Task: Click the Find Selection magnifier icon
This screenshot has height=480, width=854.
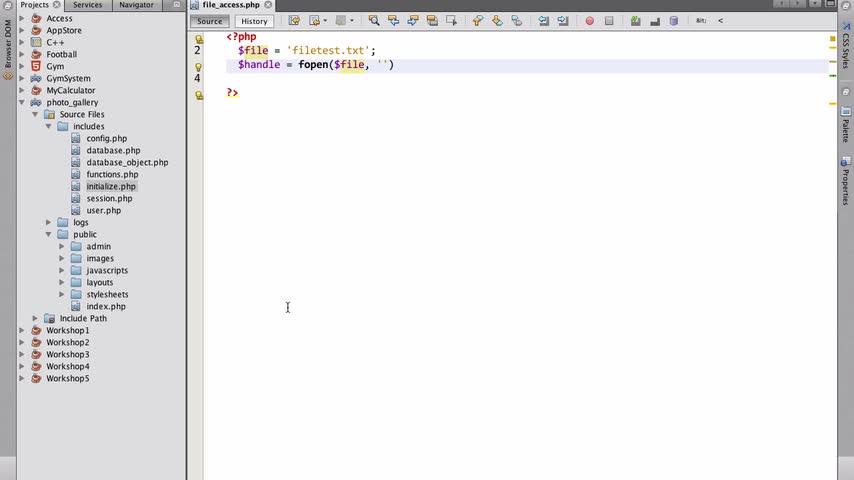Action: 374,21
